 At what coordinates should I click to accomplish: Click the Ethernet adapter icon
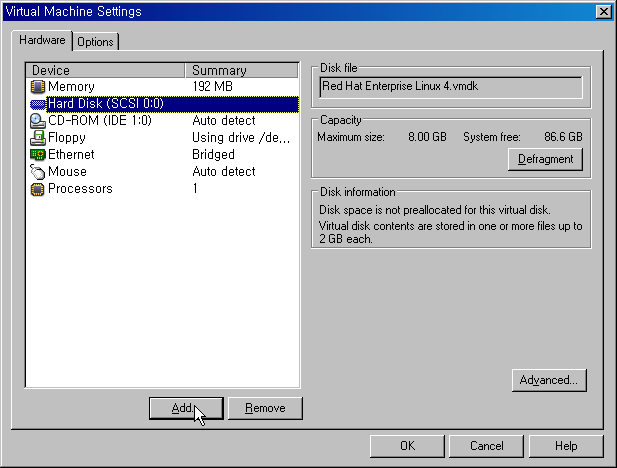click(38, 155)
